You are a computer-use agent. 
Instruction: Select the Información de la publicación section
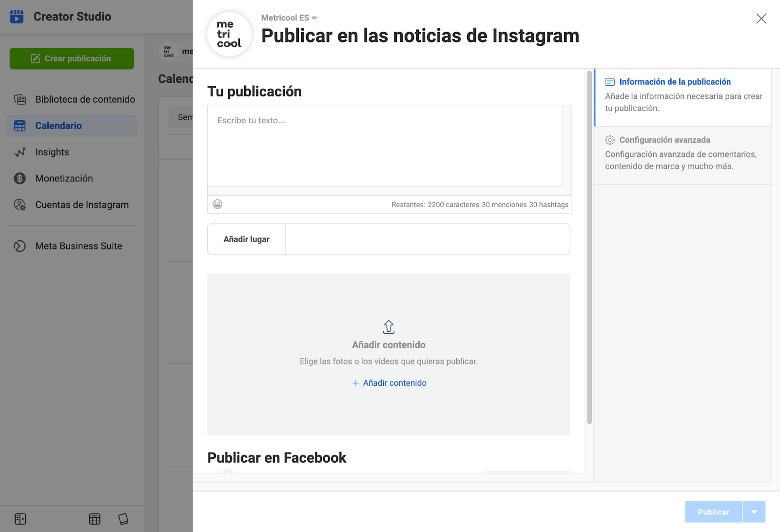(x=675, y=81)
